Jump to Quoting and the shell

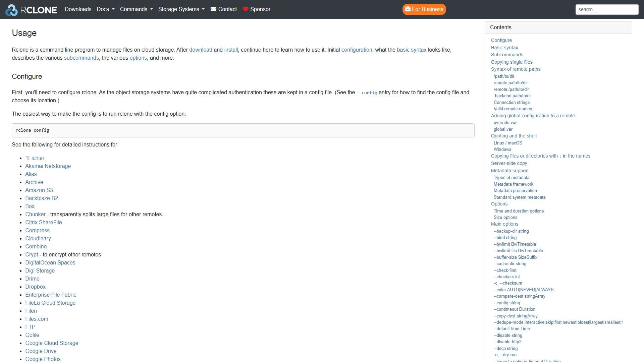514,136
